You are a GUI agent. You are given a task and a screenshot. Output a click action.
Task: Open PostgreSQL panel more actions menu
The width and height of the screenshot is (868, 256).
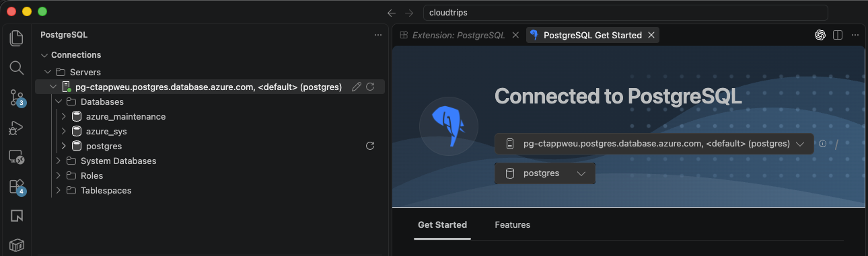click(378, 35)
